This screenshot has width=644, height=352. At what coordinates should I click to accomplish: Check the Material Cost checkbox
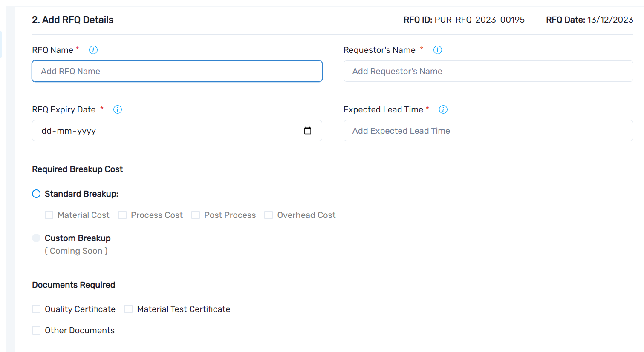[x=49, y=215]
